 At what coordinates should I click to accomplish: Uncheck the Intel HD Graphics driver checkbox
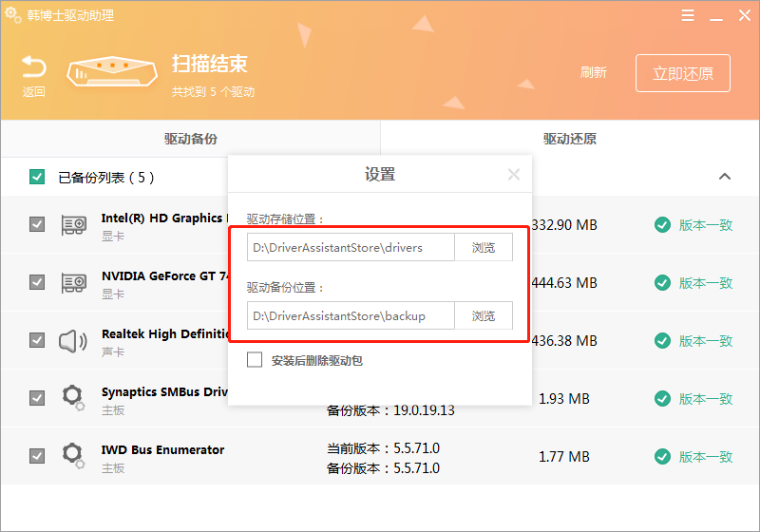pos(37,225)
